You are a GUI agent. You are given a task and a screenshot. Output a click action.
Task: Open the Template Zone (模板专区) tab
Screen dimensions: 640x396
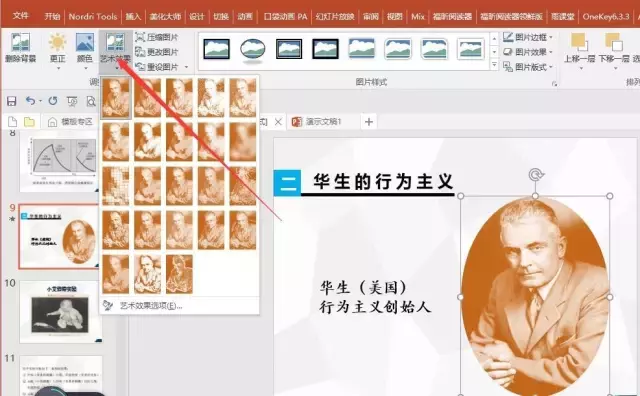(70, 122)
